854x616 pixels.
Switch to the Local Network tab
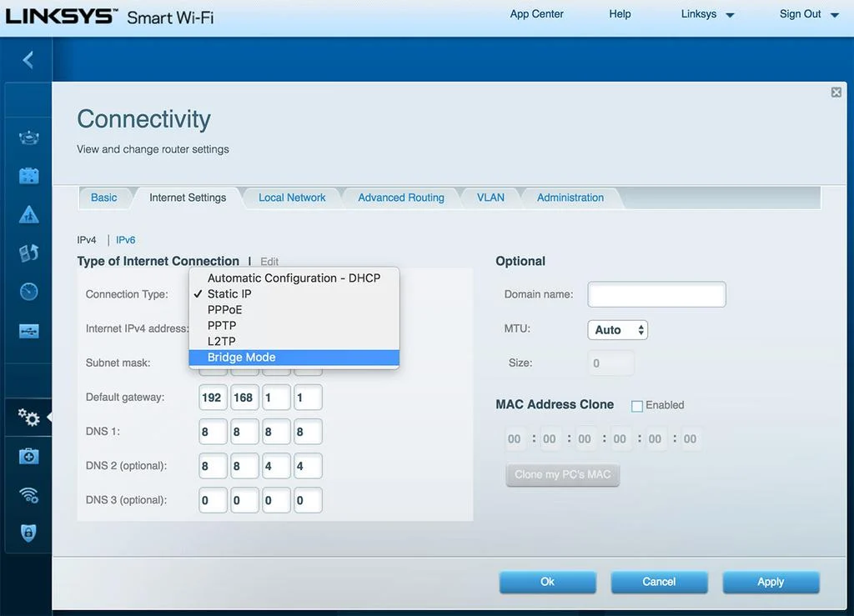(292, 198)
